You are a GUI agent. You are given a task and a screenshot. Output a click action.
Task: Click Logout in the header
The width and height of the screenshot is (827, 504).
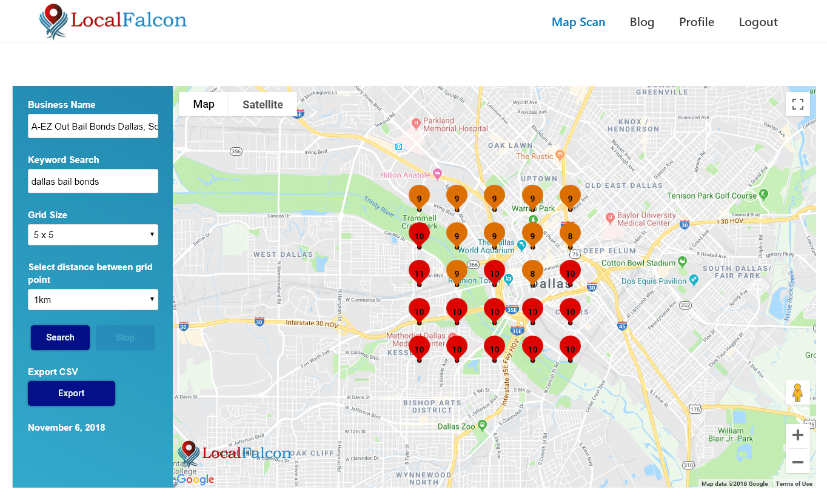pos(758,22)
